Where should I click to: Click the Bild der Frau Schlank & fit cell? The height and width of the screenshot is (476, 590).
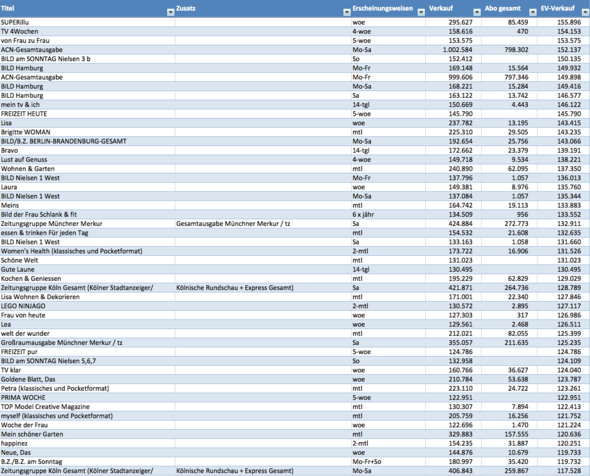pyautogui.click(x=87, y=214)
